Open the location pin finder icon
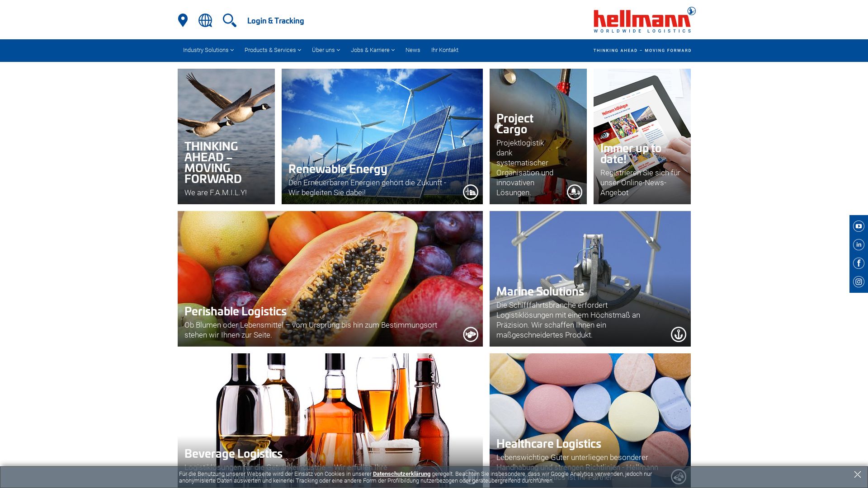868x488 pixels. [183, 20]
